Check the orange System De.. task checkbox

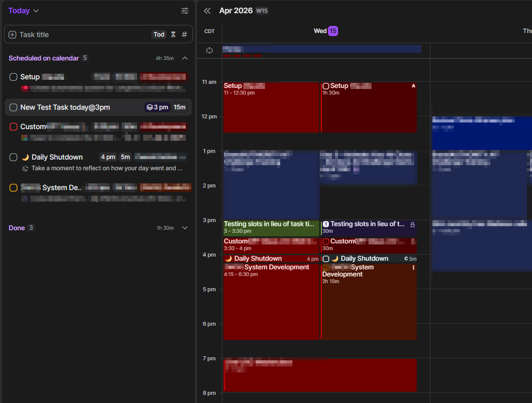tap(13, 188)
